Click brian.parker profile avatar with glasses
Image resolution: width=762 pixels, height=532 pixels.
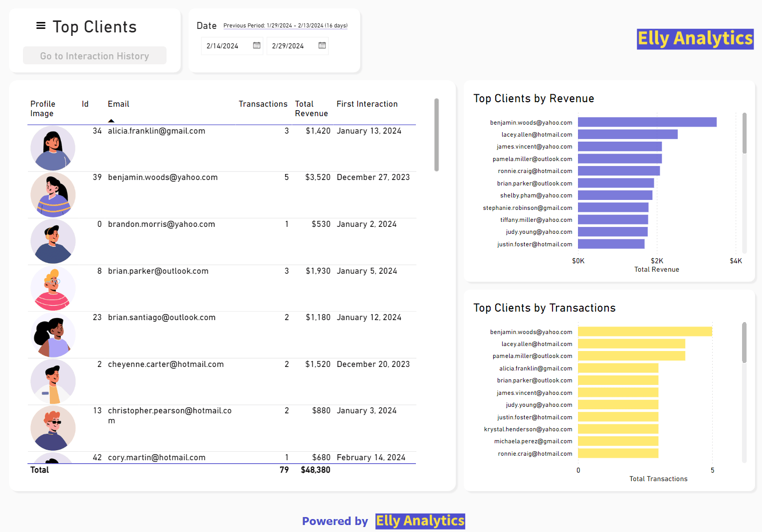pyautogui.click(x=53, y=288)
